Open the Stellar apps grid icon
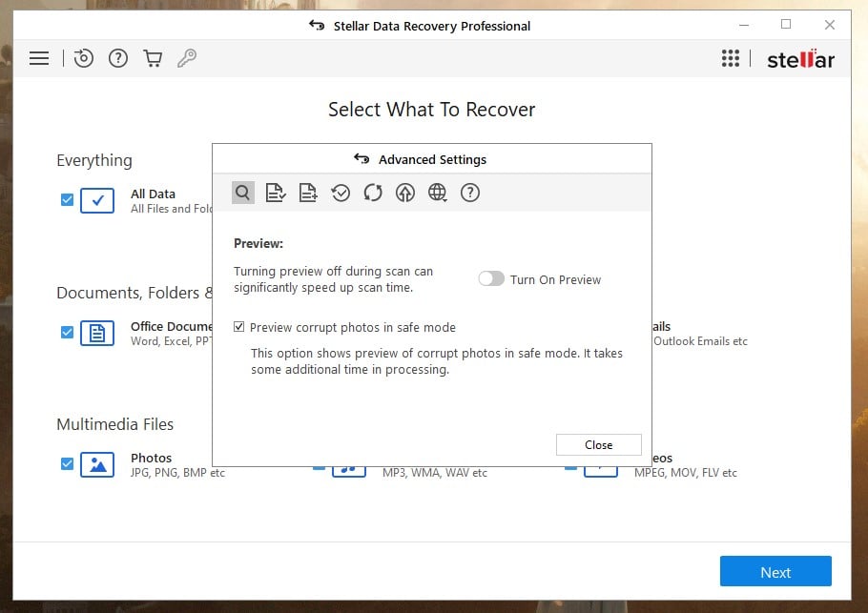 click(x=730, y=58)
